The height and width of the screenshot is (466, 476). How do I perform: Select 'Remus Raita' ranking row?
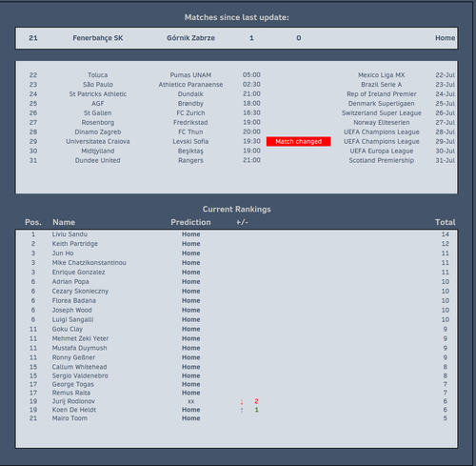(x=236, y=393)
